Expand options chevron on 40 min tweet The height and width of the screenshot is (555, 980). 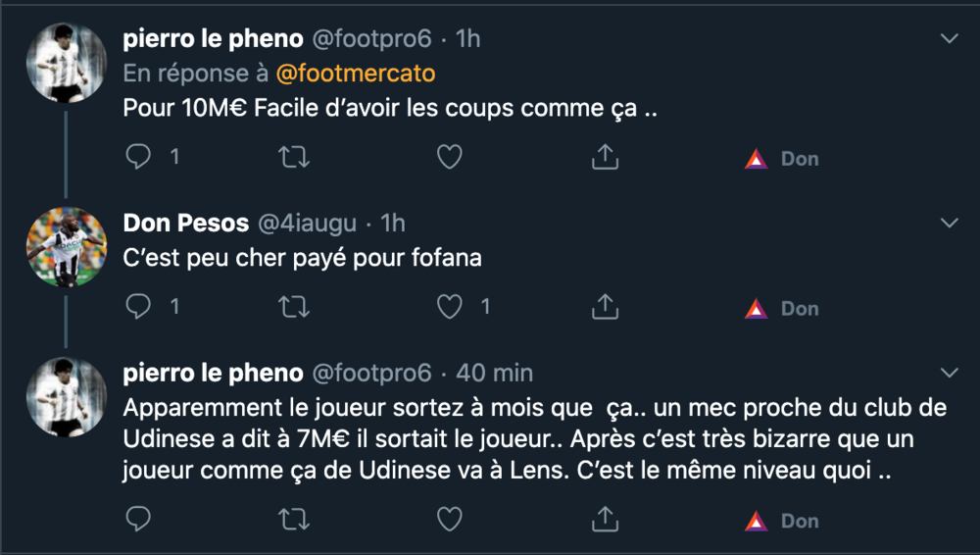(x=950, y=373)
